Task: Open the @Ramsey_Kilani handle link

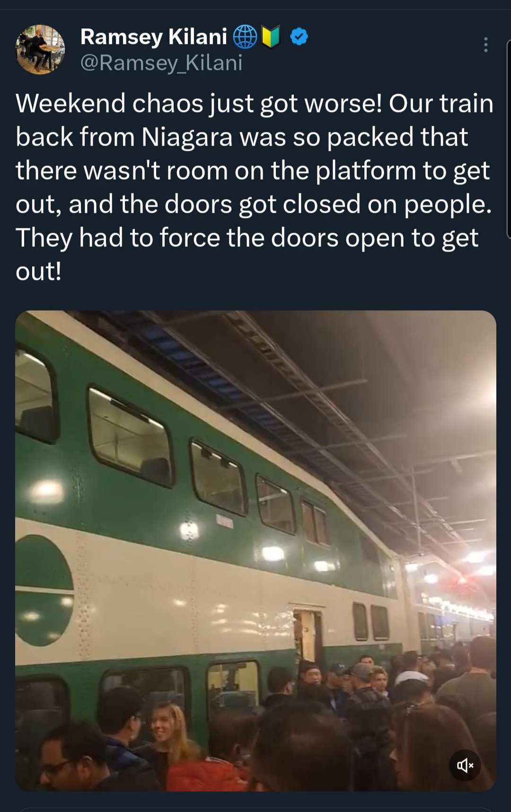Action: pos(161,63)
